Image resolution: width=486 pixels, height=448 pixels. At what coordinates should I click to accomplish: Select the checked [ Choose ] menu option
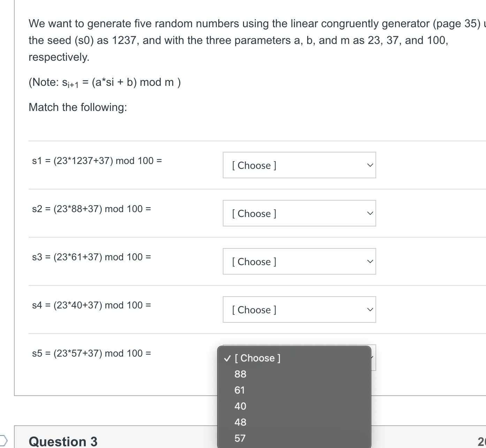pyautogui.click(x=294, y=358)
